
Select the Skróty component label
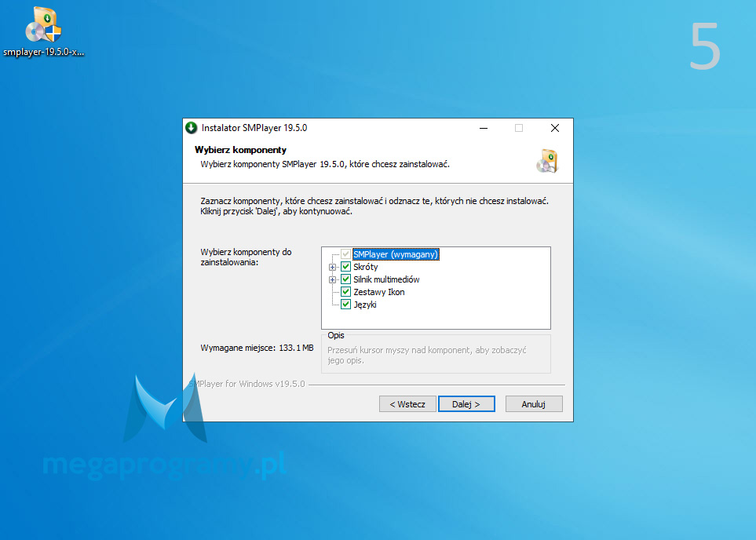(366, 267)
